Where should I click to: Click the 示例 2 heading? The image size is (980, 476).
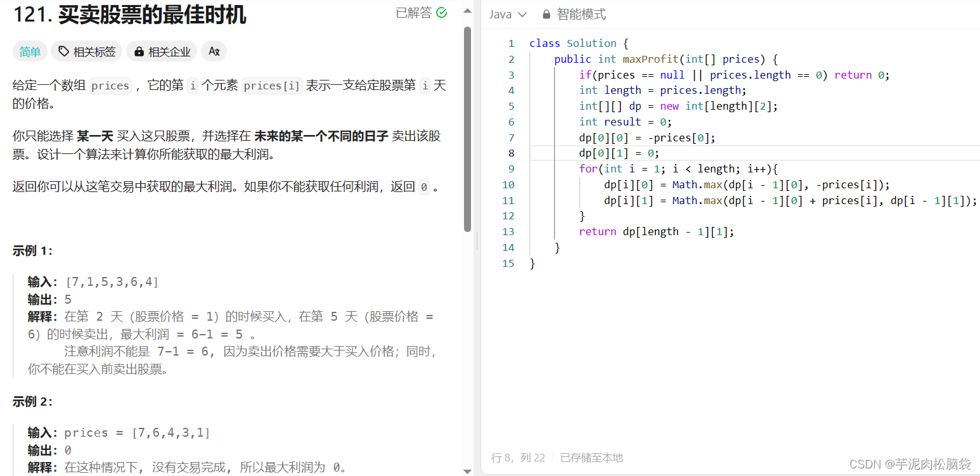tap(33, 401)
